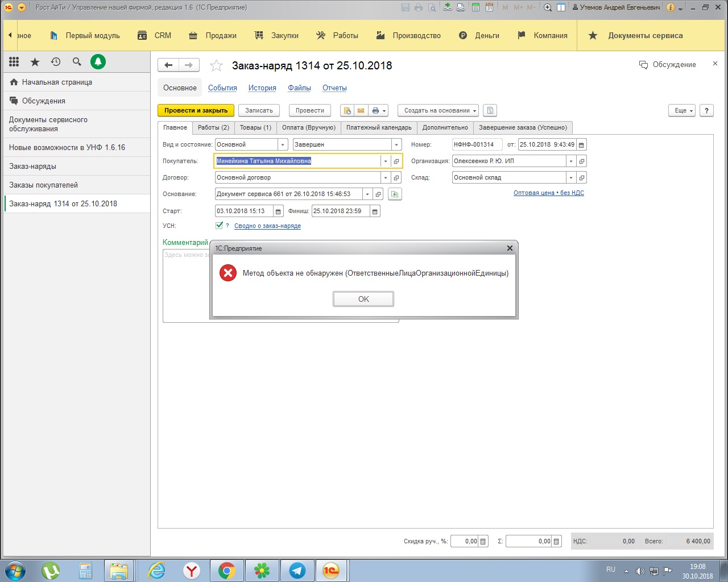Open the События link
Viewport: 728px width, 582px height.
222,88
